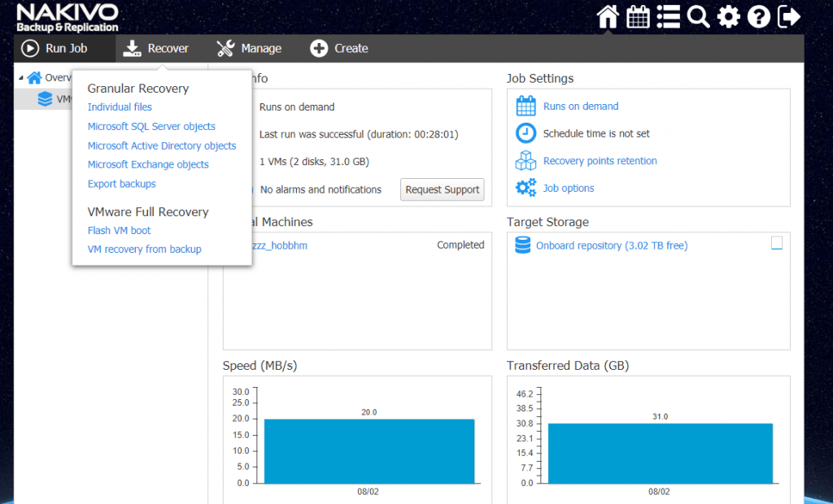Click the NAKIVO Backup & Replication logo
This screenshot has height=504, width=833.
click(x=68, y=18)
